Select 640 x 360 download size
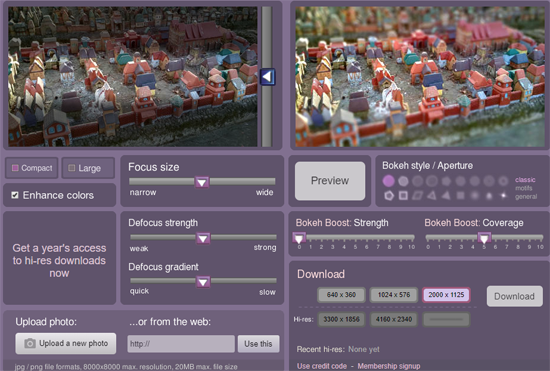Screen dimensions: 550x371 click(x=341, y=295)
